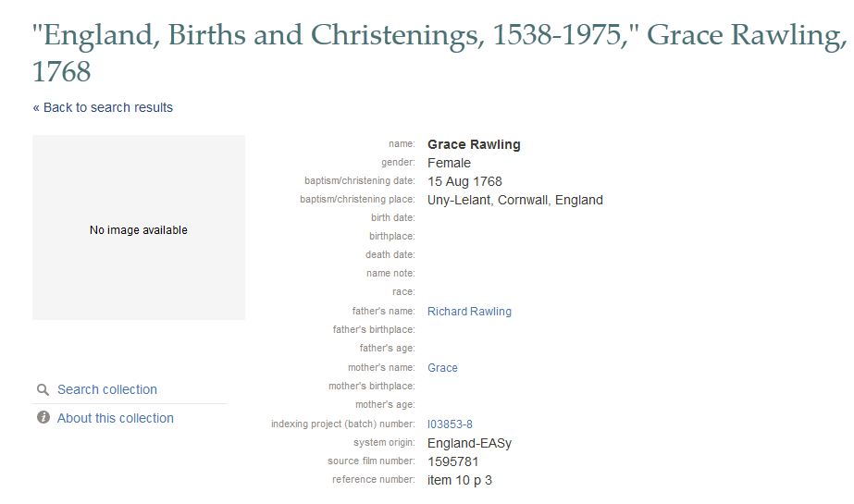This screenshot has height=504, width=854.
Task: Click the England-EASy system origin value
Action: click(469, 443)
